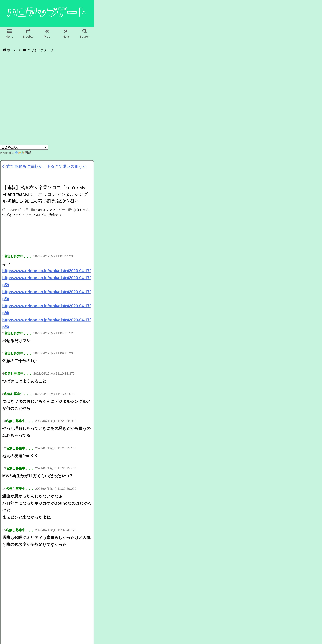Click comment 5 timestamp 11:09:13.900
The height and width of the screenshot is (644, 322).
coord(54,353)
